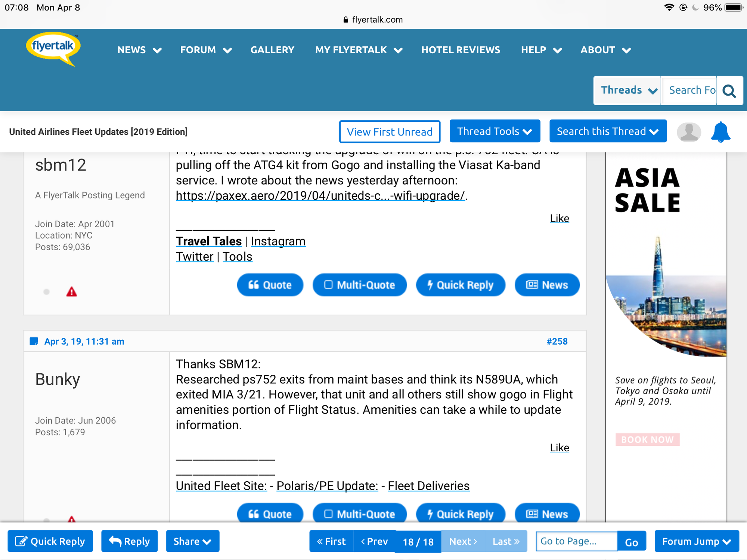747x560 pixels.
Task: Open Twitter signature link
Action: (x=195, y=256)
